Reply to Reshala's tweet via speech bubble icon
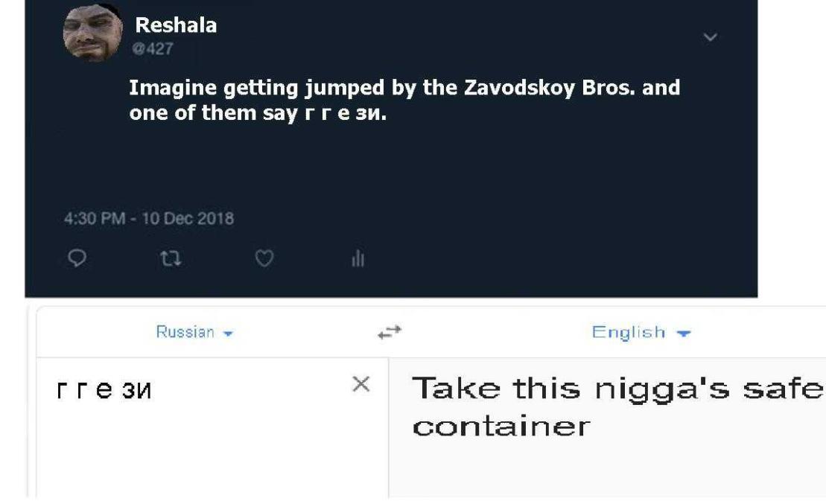 [77, 258]
